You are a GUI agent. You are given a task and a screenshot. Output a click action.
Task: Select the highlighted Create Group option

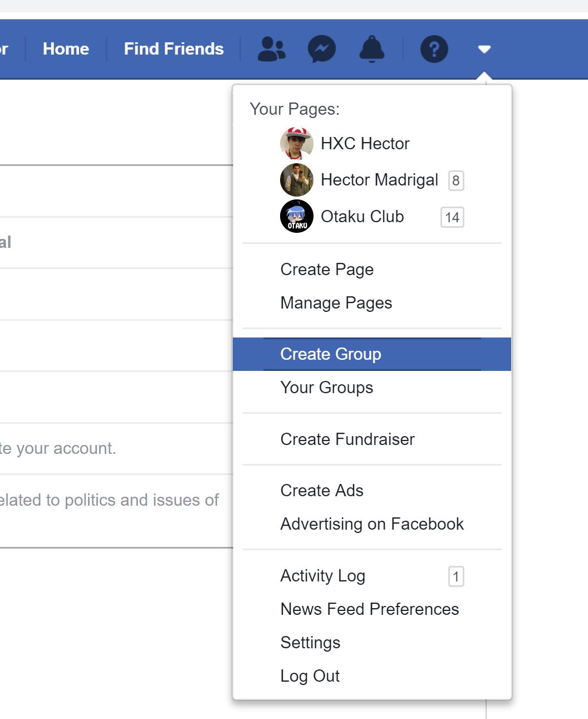coord(372,354)
